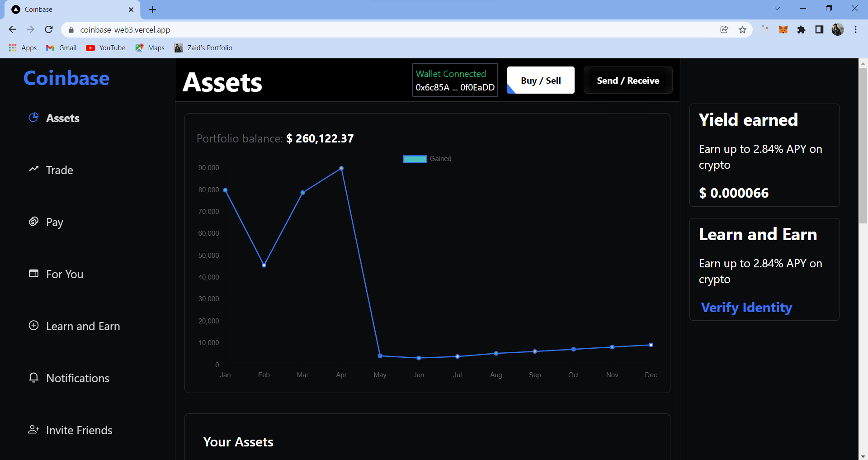Bookmark this page with the star icon
The image size is (868, 460).
click(742, 29)
